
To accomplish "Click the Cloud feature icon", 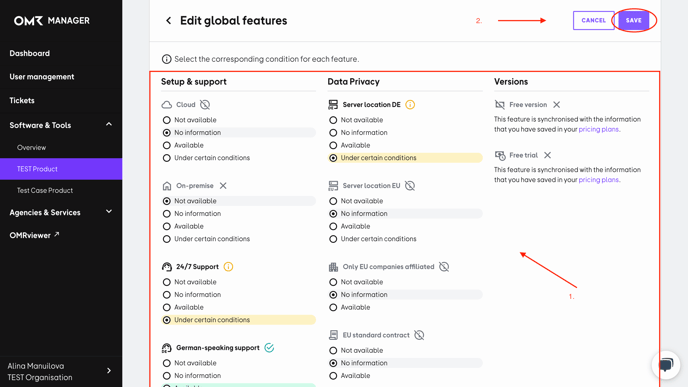I will (x=167, y=105).
